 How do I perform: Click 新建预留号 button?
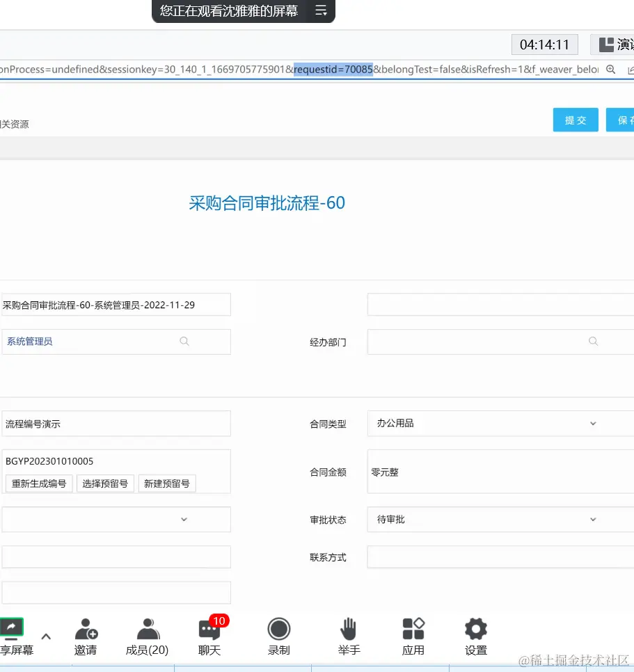click(167, 483)
